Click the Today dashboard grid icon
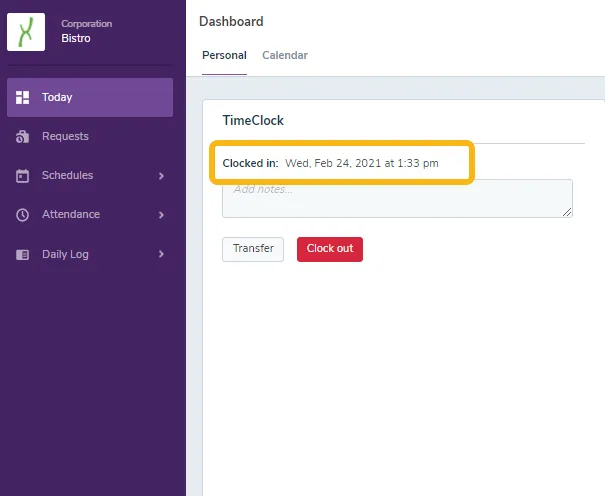 tap(22, 98)
